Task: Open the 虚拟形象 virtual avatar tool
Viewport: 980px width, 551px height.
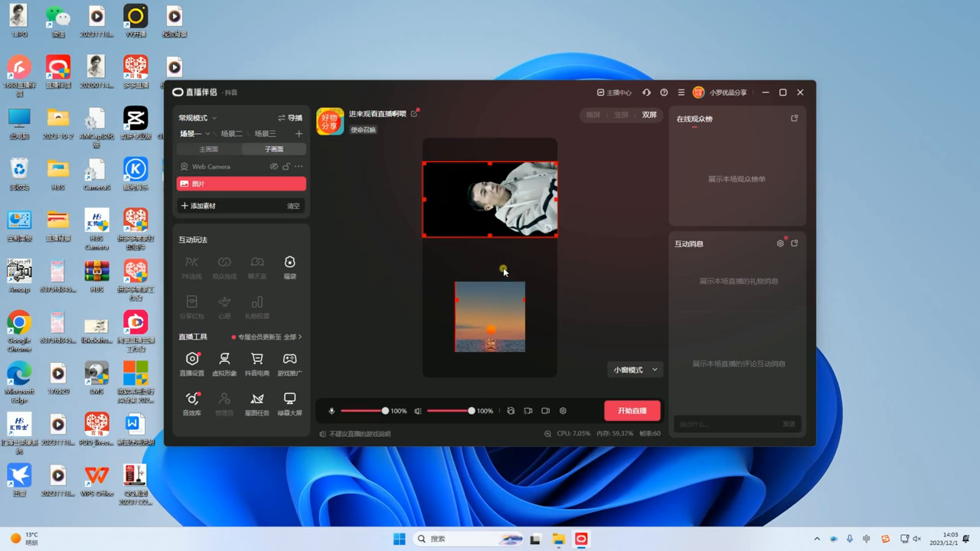Action: pyautogui.click(x=224, y=364)
